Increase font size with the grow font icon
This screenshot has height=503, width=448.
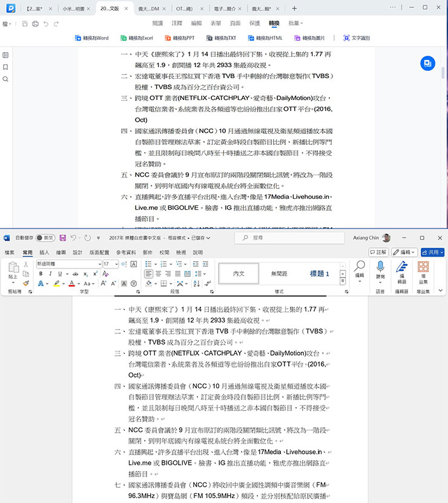104,283
